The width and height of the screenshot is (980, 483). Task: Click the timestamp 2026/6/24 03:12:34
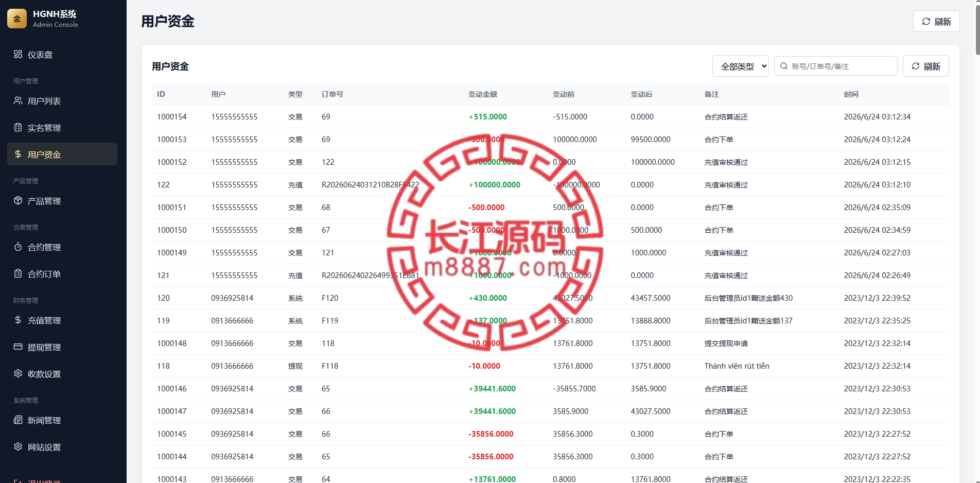click(877, 117)
